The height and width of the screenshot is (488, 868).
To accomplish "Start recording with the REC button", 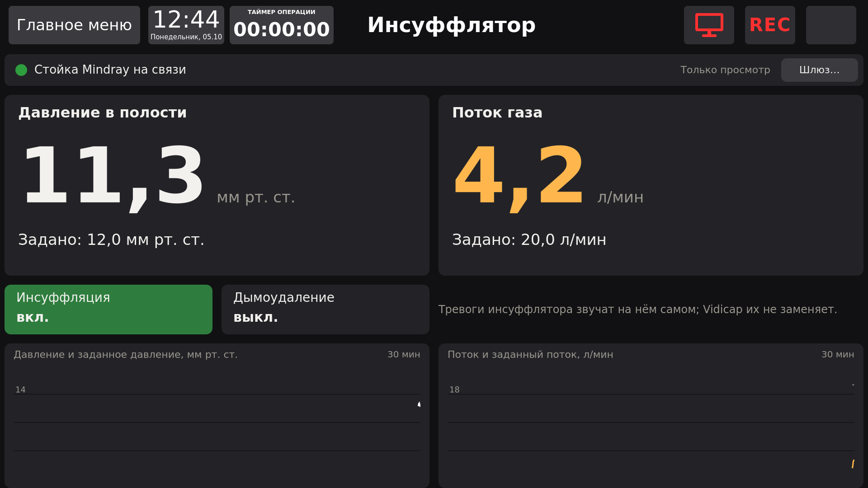I will pos(770,25).
